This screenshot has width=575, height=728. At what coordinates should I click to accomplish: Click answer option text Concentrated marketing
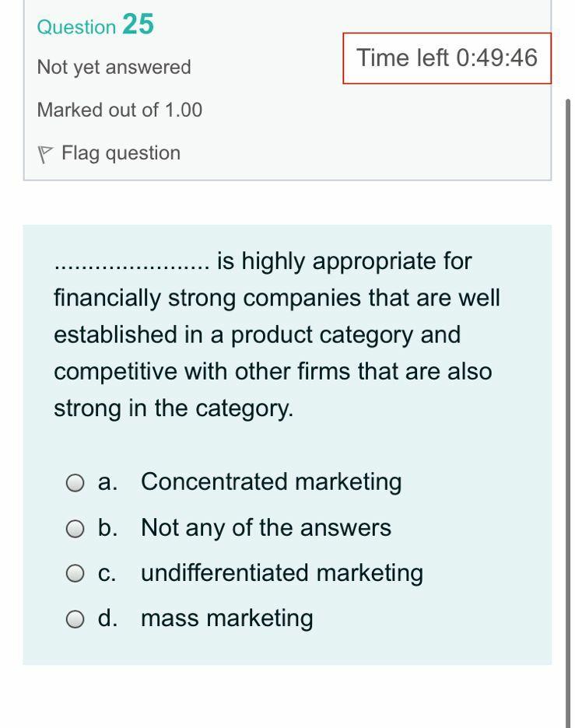(x=271, y=482)
